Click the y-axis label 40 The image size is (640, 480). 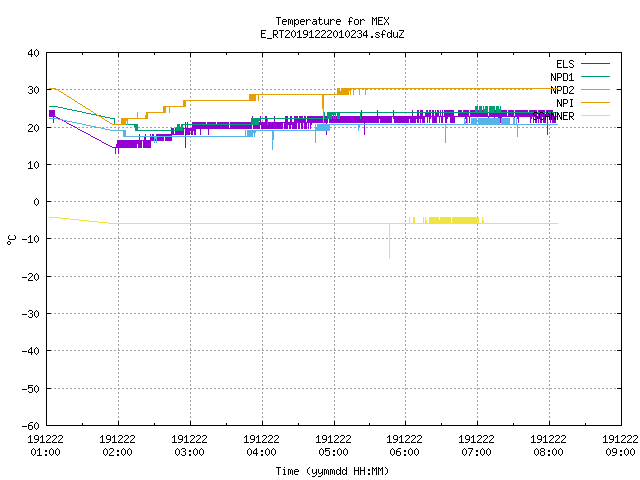pos(33,53)
